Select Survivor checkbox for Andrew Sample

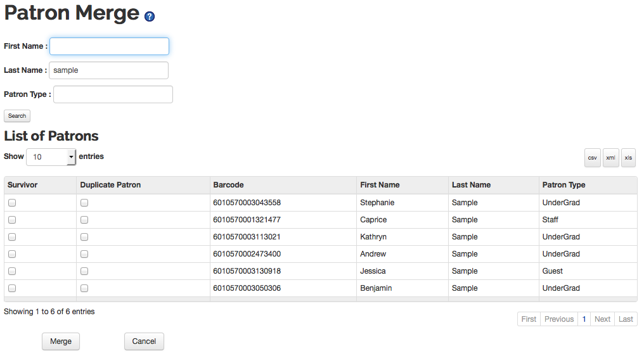tap(12, 254)
